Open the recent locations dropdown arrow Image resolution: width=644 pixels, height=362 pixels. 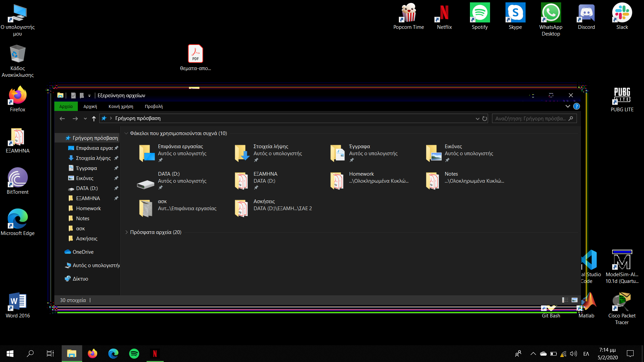click(85, 119)
